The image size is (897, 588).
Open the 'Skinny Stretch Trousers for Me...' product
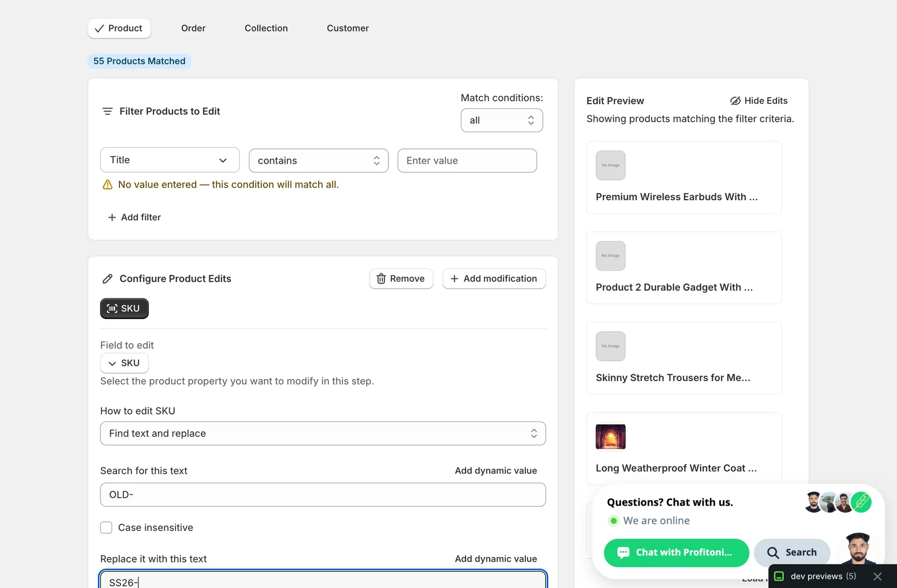673,378
